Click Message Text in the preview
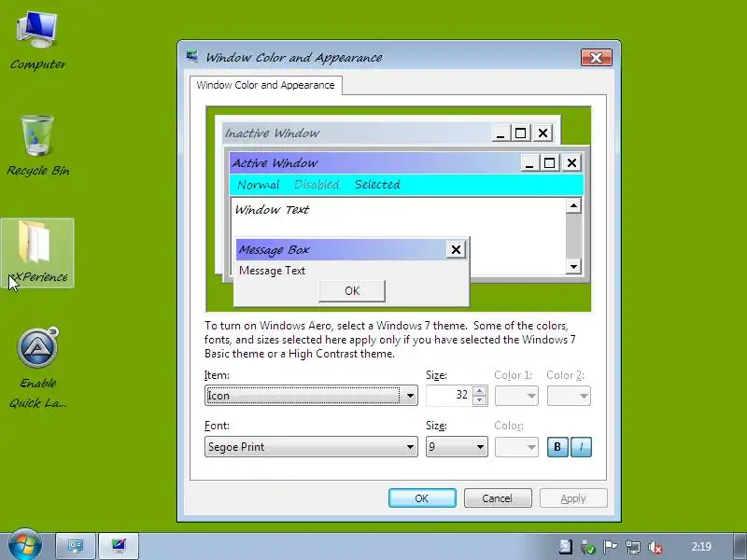747x560 pixels. coord(272,271)
